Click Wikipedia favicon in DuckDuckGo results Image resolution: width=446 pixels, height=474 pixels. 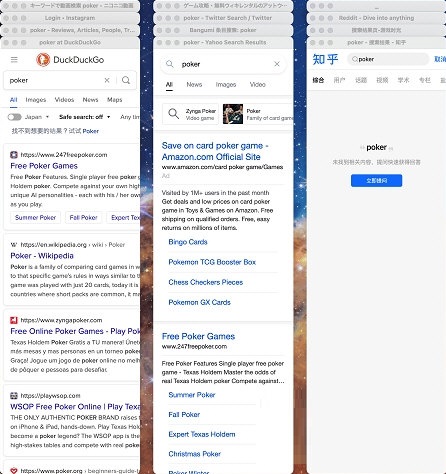click(14, 245)
